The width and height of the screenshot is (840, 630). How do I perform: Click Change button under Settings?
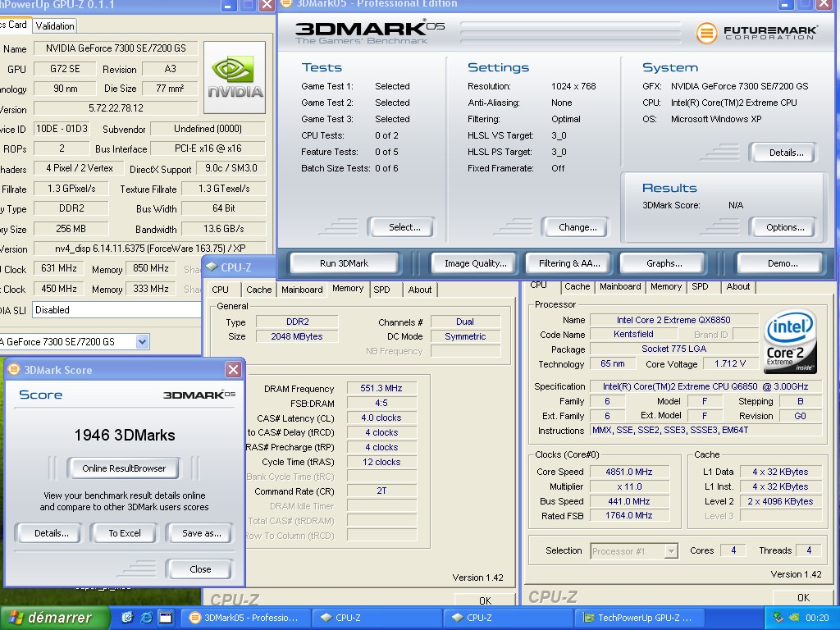tap(577, 227)
